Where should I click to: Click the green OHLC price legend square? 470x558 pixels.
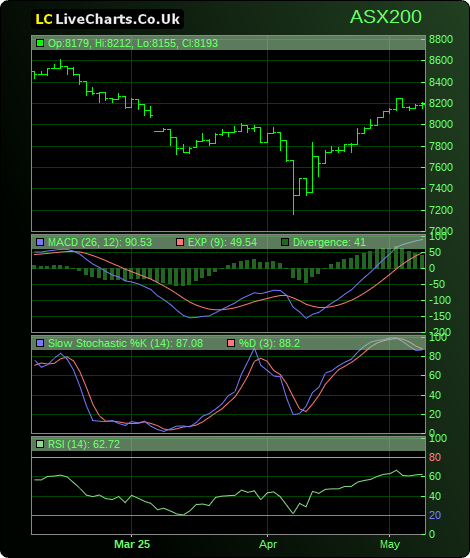[x=40, y=43]
